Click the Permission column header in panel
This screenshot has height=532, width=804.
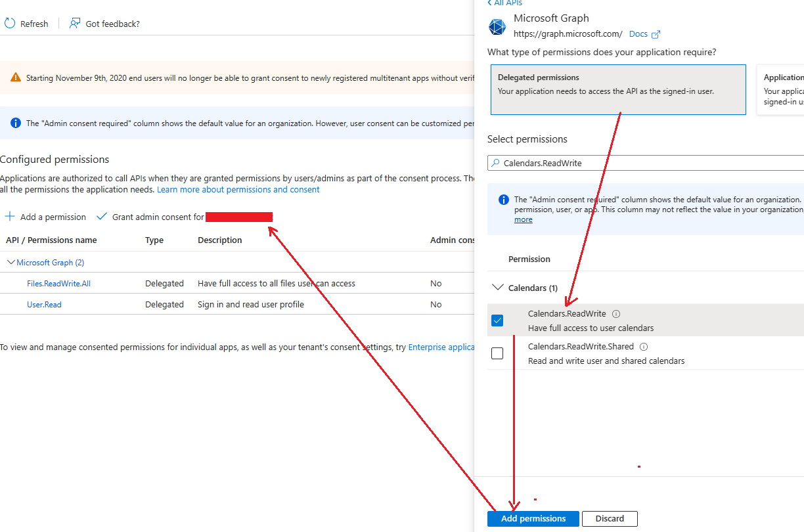pos(529,259)
